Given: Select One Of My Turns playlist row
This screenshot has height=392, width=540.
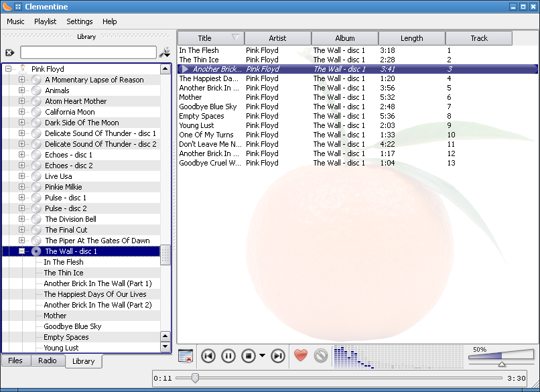Looking at the screenshot, I should pos(358,135).
